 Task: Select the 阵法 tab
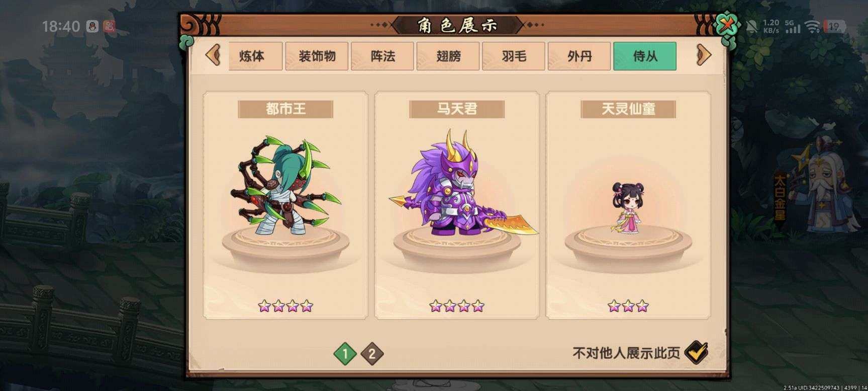[382, 56]
